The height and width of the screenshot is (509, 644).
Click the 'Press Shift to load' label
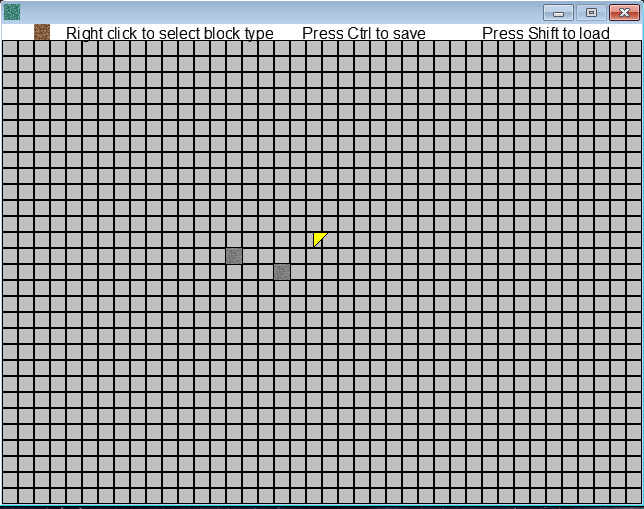click(x=546, y=33)
